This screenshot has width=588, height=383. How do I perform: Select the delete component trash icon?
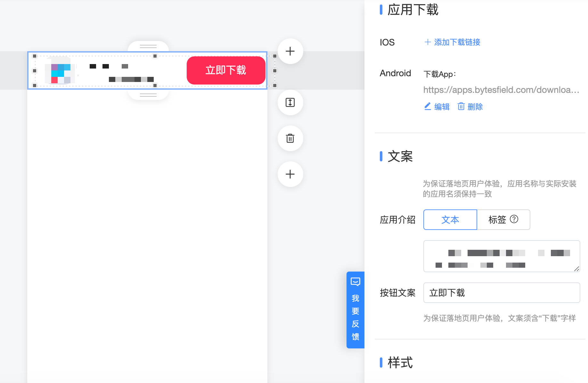pyautogui.click(x=290, y=138)
